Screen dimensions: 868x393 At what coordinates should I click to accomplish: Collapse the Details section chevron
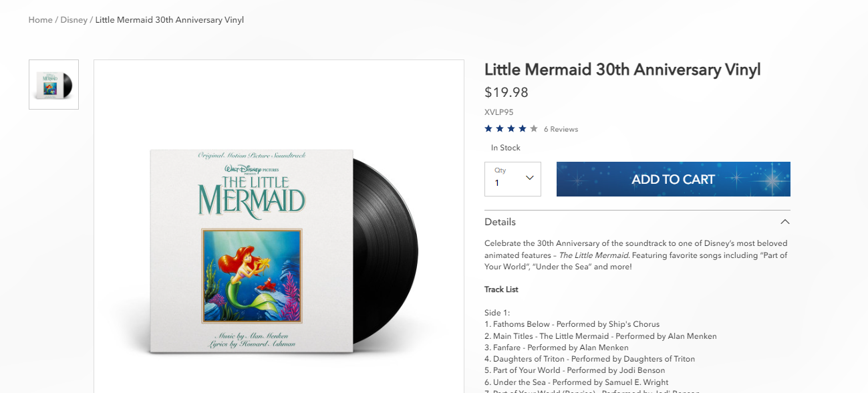(784, 222)
